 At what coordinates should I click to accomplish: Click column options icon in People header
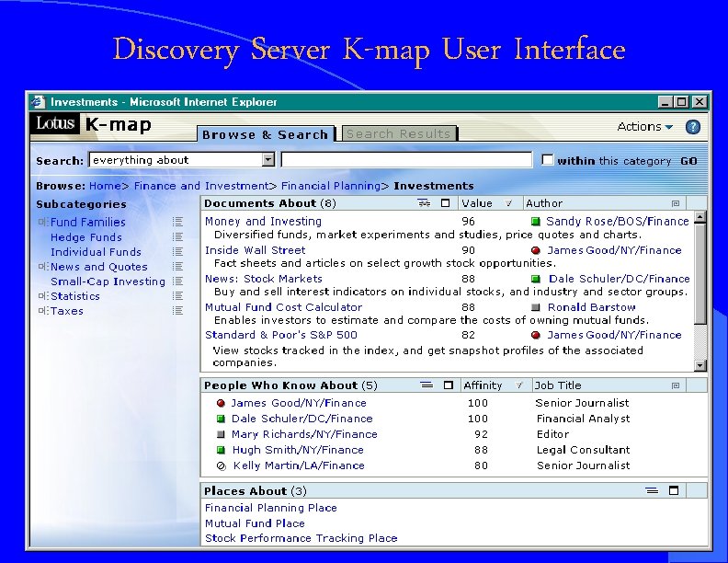[676, 385]
